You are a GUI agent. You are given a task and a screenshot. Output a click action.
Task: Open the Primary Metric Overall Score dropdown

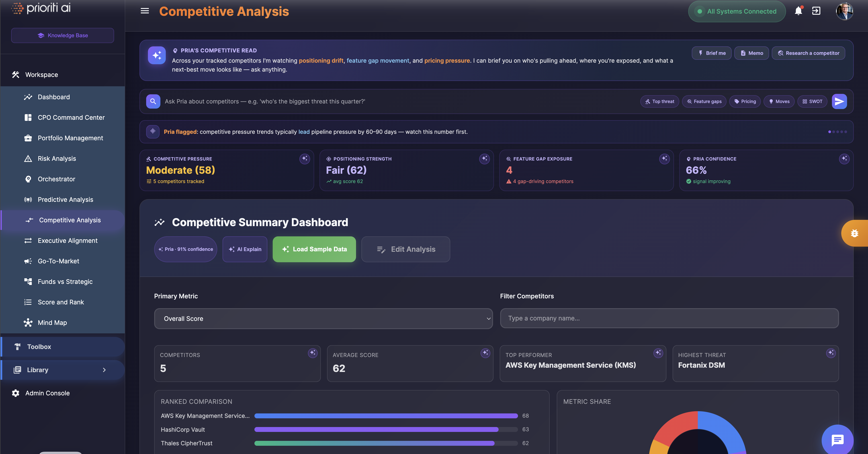(x=323, y=318)
